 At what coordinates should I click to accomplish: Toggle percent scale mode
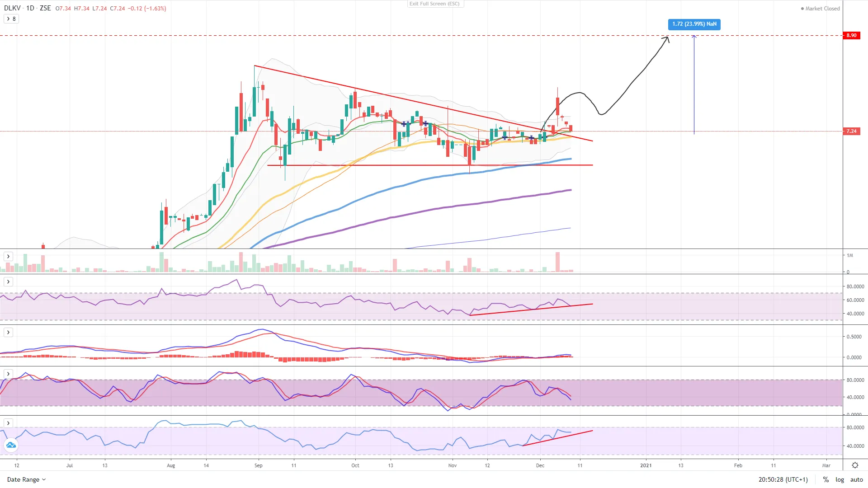coord(826,479)
